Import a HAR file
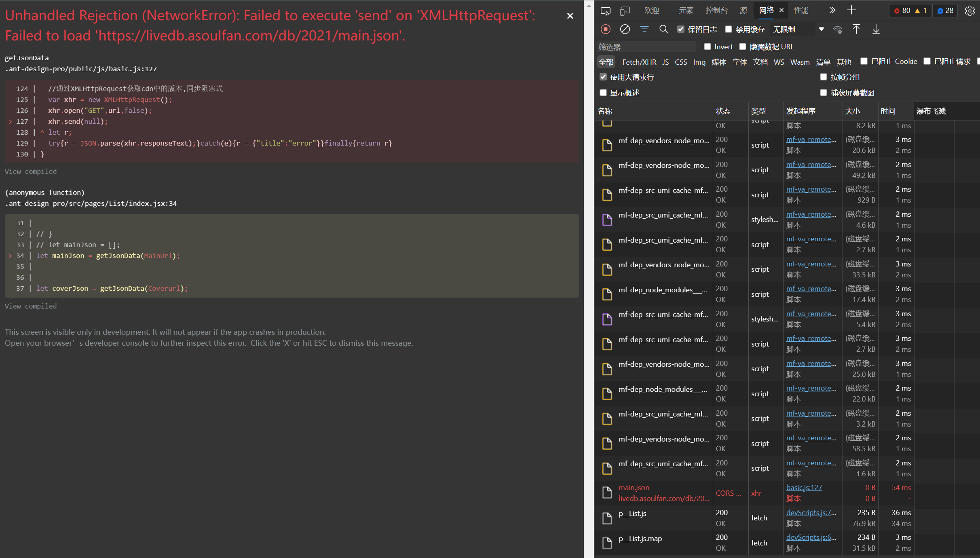Image resolution: width=980 pixels, height=558 pixels. pos(856,29)
